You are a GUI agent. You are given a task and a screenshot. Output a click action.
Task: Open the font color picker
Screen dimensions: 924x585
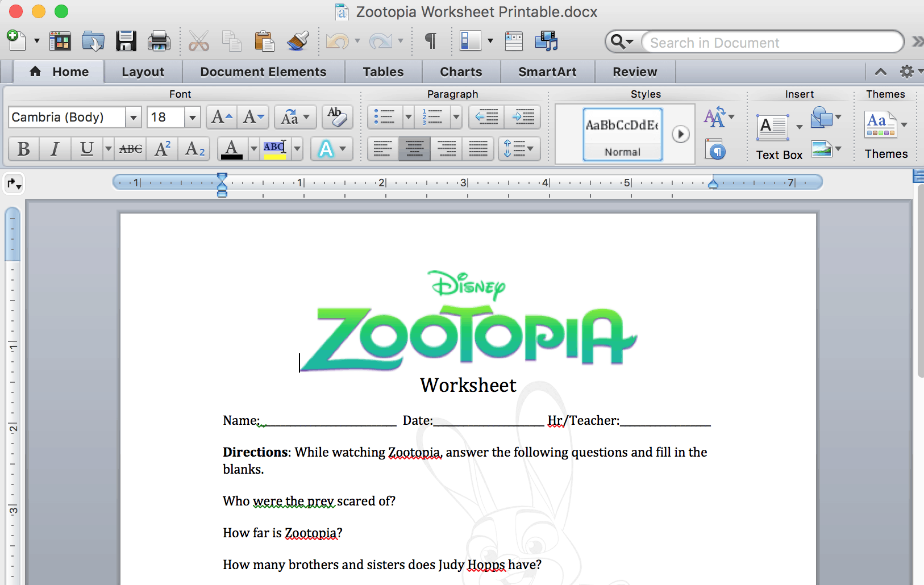[x=254, y=149]
